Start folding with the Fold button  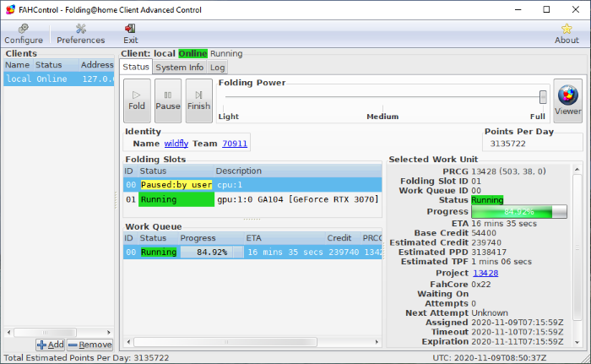point(137,101)
